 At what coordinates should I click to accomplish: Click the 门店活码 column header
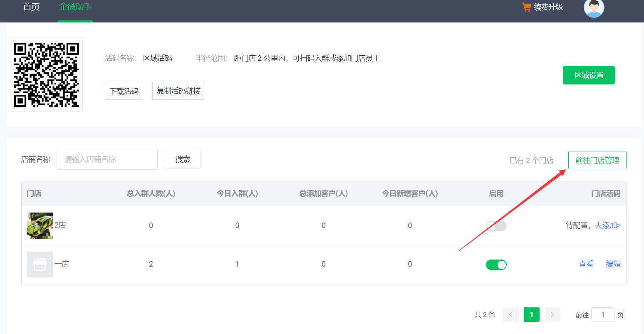(x=606, y=193)
